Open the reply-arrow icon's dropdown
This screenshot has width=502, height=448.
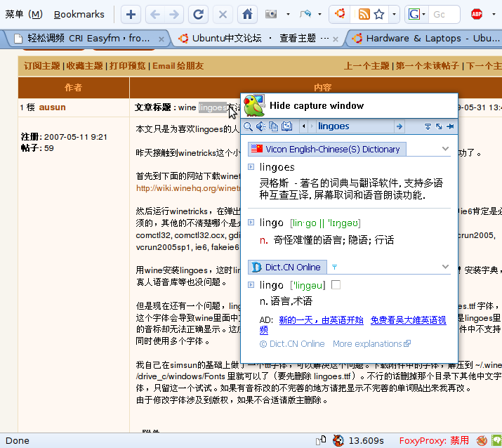pyautogui.click(x=319, y=15)
